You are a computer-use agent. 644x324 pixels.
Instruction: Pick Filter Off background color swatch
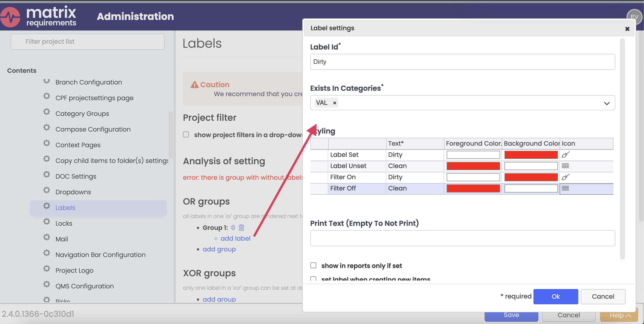tap(531, 188)
